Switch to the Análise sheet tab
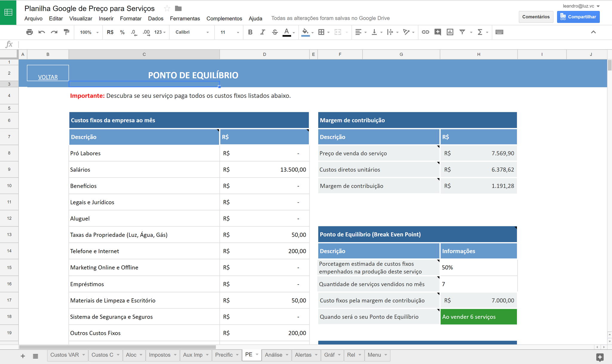 [274, 355]
